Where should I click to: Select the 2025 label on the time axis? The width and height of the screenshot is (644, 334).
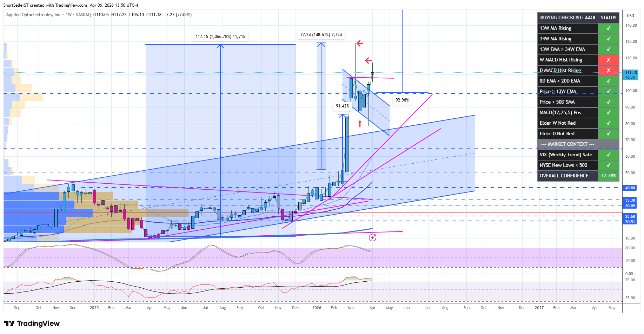(94, 308)
